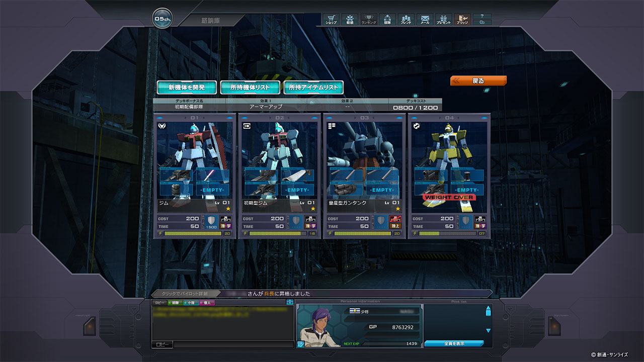644x362 pixels.
Task: Click the ジム energy gauge bar
Action: [x=194, y=233]
